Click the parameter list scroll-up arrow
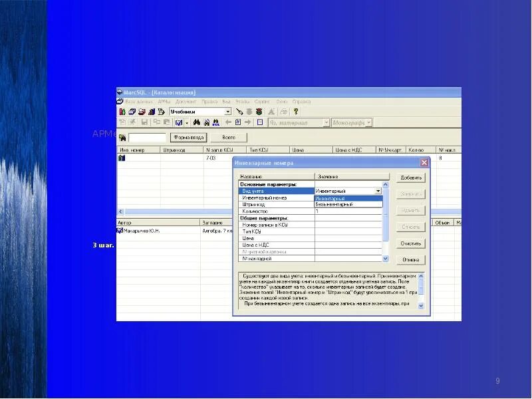 [x=386, y=185]
